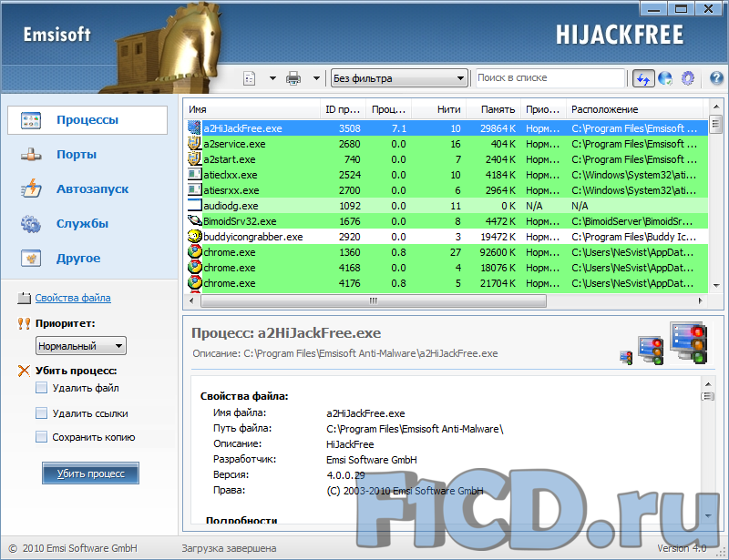Viewport: 729px width, 560px height.
Task: Open the 'Нормальный' priority dropdown
Action: pos(80,346)
